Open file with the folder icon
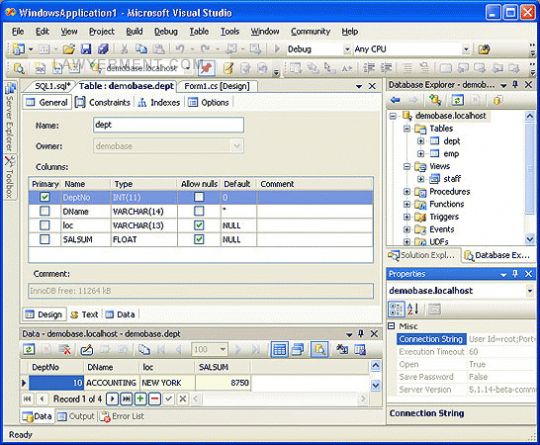540x445 pixels. 69,49
